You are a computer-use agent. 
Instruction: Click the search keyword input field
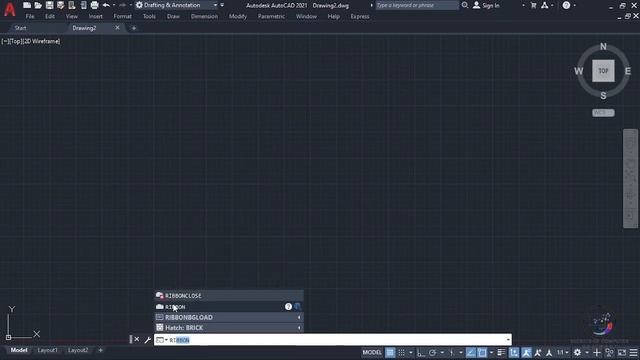point(417,5)
